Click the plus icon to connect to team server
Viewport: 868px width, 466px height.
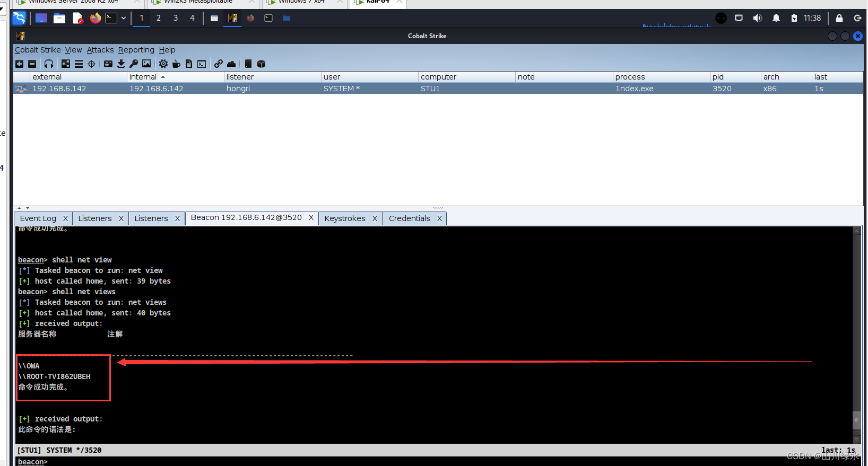20,64
